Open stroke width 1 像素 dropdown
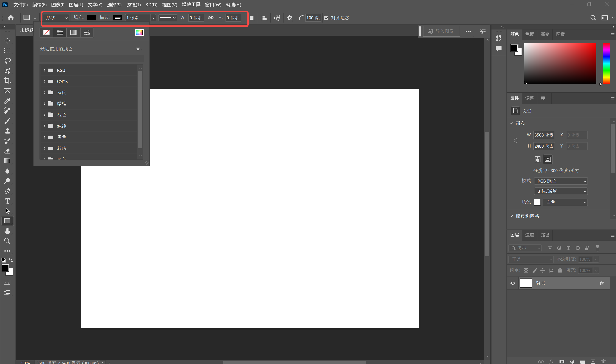Viewport: 616px width, 364px height. click(153, 18)
